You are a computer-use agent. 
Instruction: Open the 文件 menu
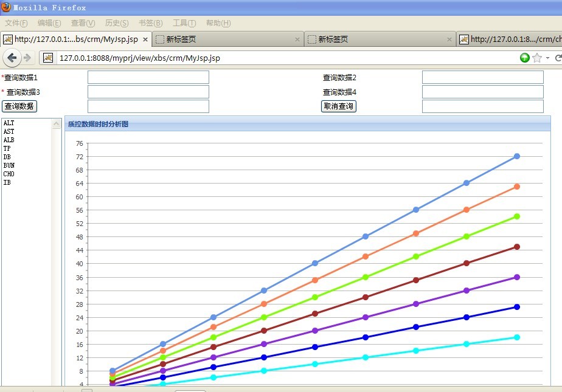pyautogui.click(x=15, y=22)
